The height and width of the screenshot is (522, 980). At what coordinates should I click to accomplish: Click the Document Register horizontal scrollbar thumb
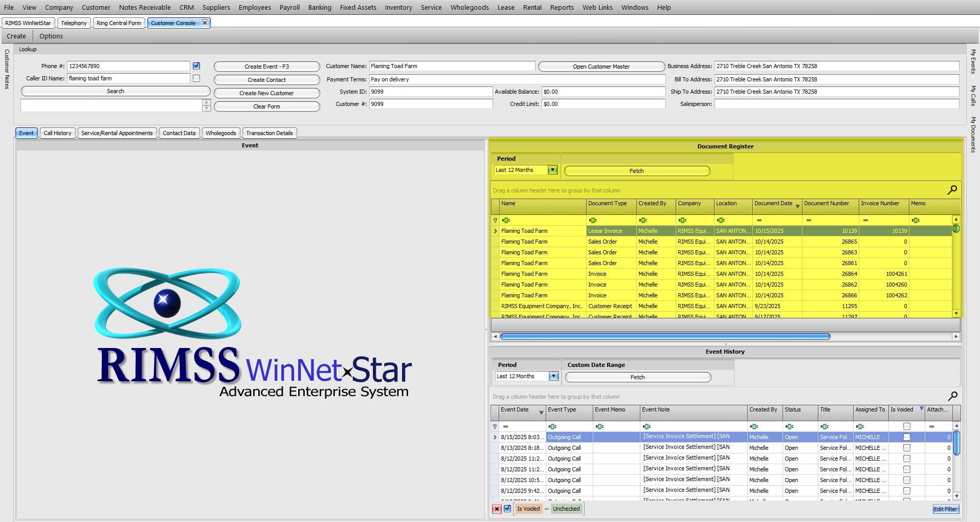pyautogui.click(x=665, y=336)
